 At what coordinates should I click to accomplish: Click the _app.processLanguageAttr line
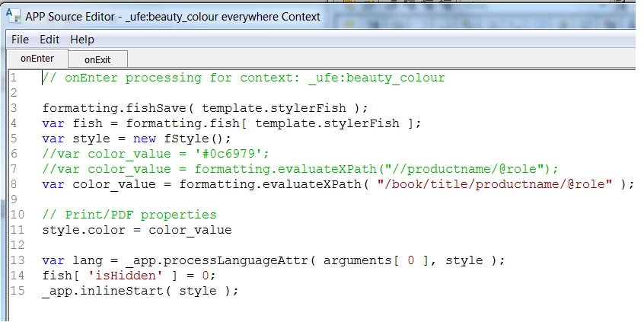273,260
